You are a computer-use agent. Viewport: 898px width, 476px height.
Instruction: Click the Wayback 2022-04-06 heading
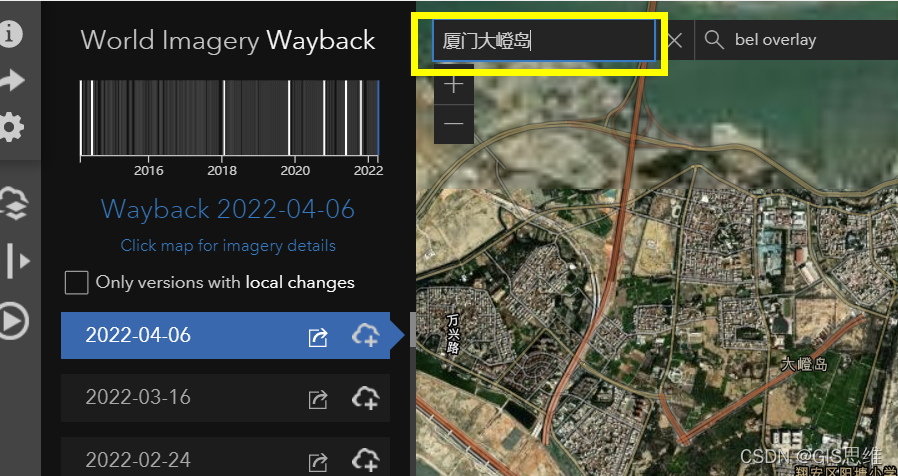click(228, 210)
